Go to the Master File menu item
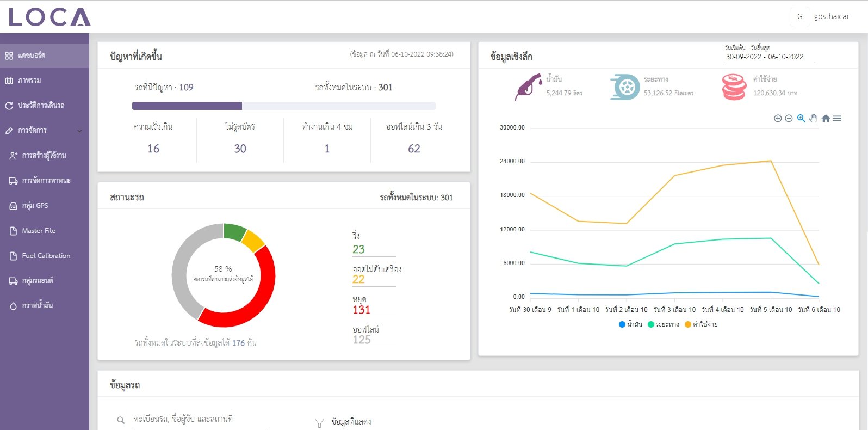The height and width of the screenshot is (430, 868). tap(39, 231)
